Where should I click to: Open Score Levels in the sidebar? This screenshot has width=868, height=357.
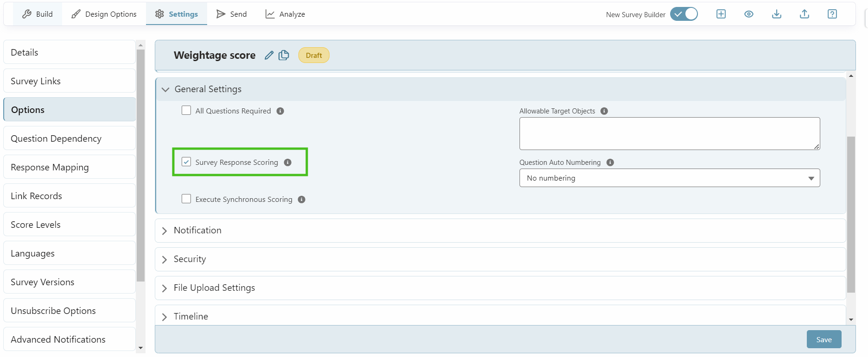click(x=70, y=225)
